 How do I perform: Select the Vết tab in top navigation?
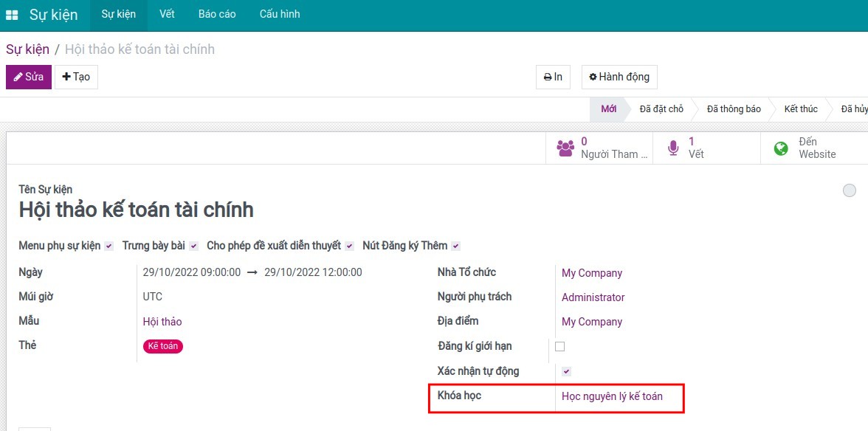pyautogui.click(x=167, y=14)
